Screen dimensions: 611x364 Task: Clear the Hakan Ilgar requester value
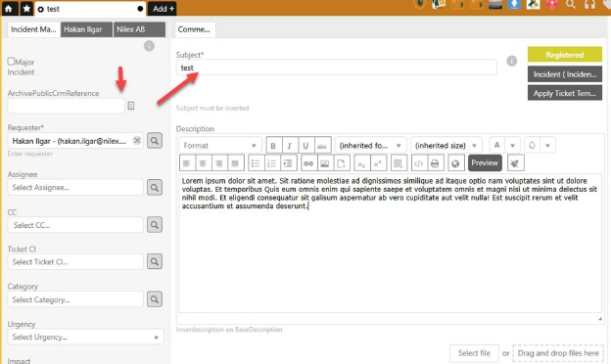tap(137, 141)
